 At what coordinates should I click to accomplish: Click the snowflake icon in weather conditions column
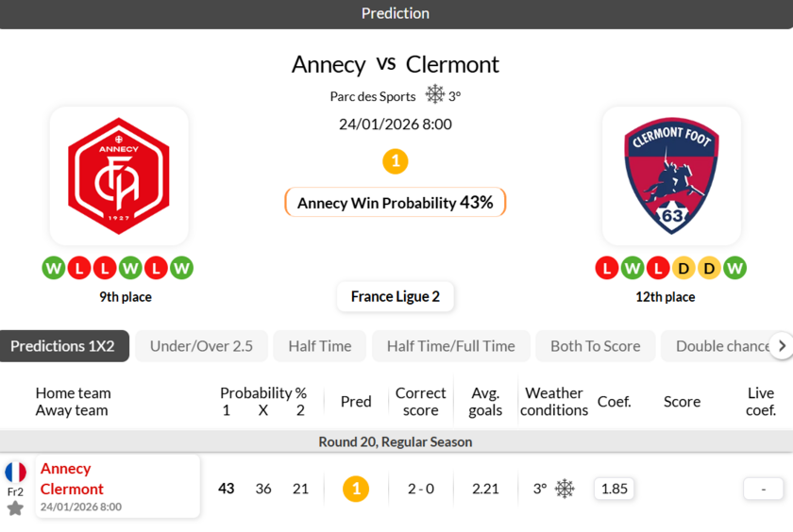point(565,489)
